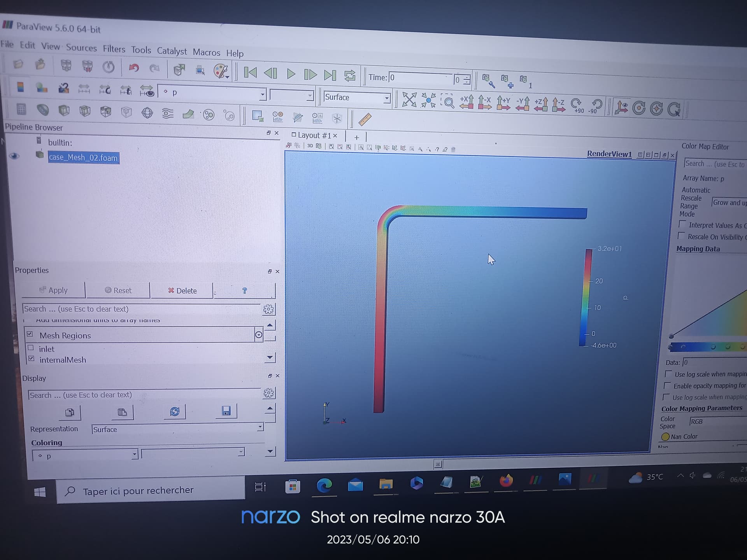This screenshot has width=747, height=560.
Task: Click the Nan Color swatch
Action: pos(665,437)
